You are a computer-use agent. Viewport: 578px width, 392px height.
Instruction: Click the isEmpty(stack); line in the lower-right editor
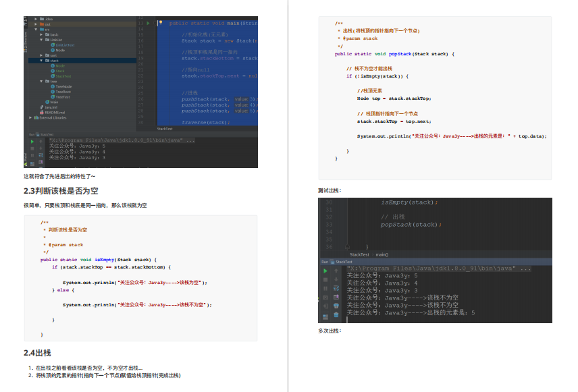click(409, 202)
